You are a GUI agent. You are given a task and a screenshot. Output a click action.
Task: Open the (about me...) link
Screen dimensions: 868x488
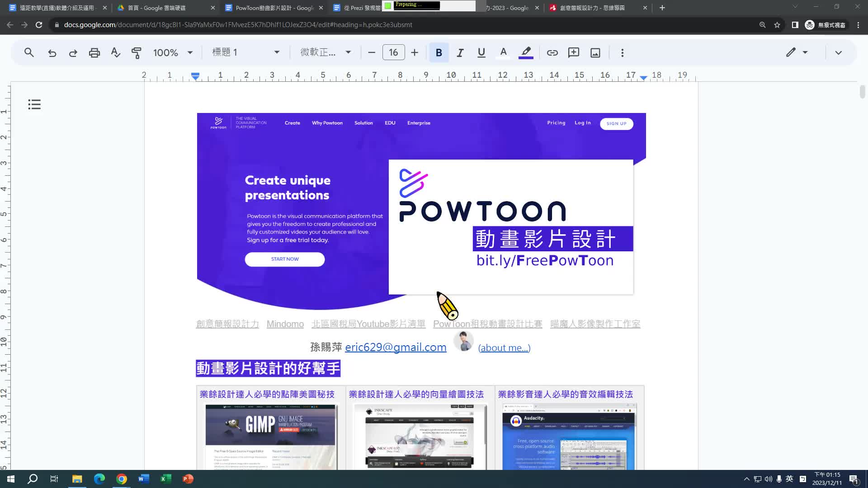(x=504, y=348)
